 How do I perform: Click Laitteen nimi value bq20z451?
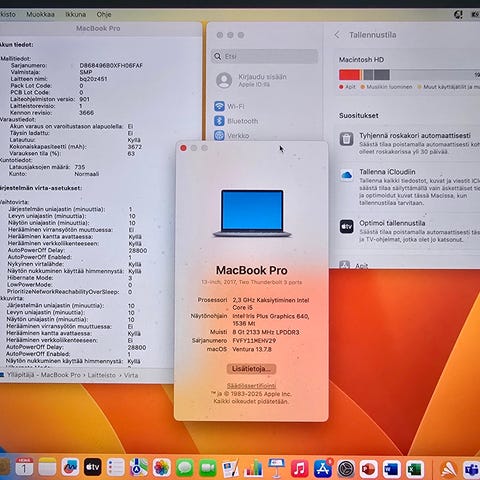tap(93, 79)
